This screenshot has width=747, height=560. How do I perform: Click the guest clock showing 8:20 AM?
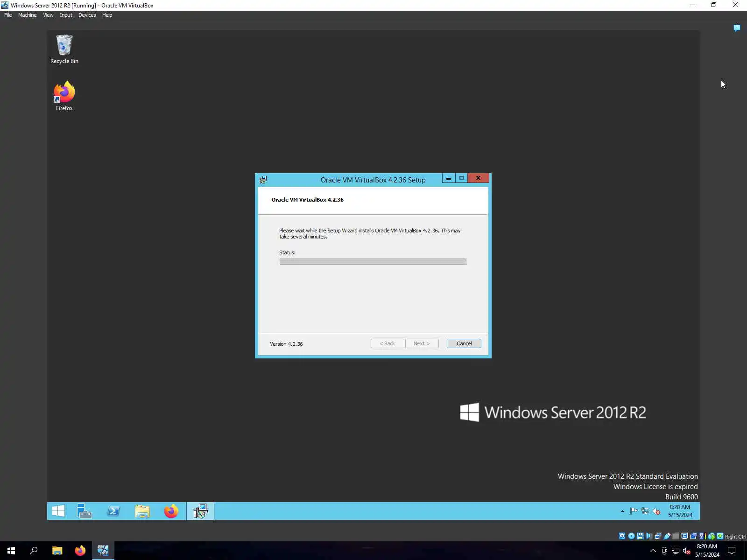(680, 511)
